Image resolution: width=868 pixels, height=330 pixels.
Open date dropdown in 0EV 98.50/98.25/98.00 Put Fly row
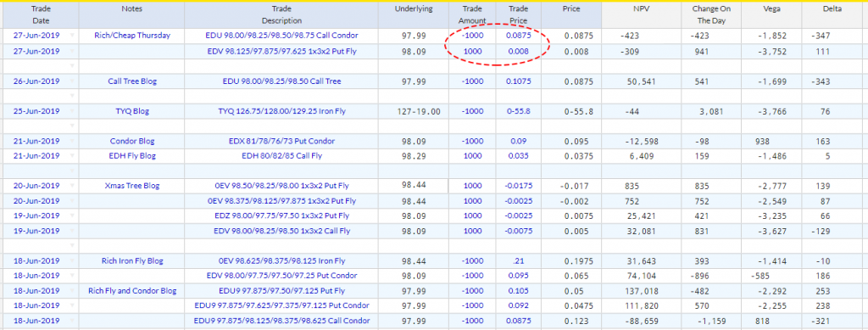72,186
